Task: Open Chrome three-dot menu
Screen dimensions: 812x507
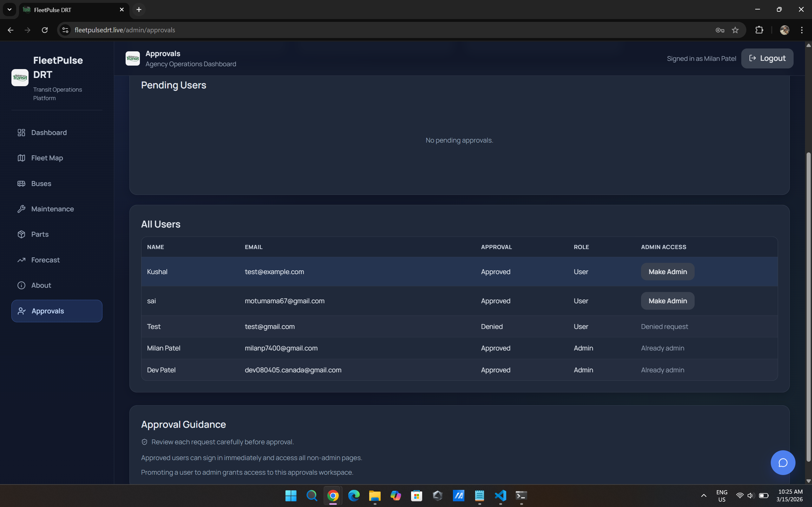Action: 802,30
